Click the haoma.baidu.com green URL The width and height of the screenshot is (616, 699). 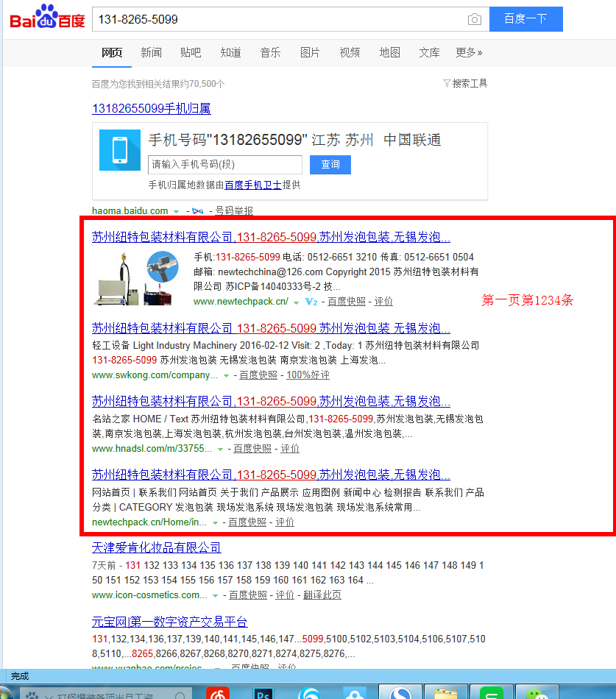130,211
